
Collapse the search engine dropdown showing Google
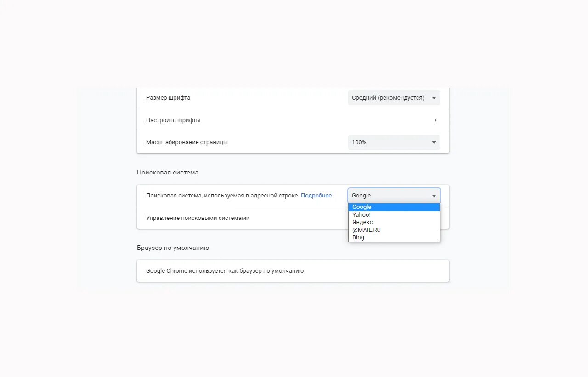coord(394,196)
